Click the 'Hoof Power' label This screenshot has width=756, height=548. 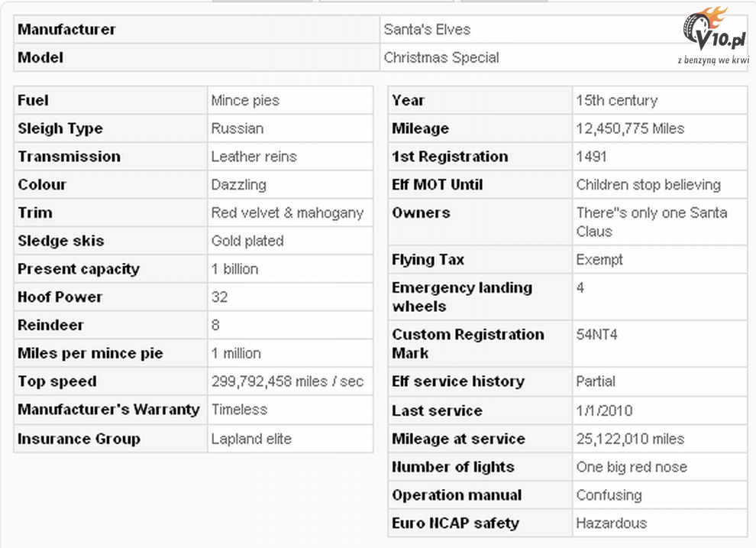(x=60, y=297)
